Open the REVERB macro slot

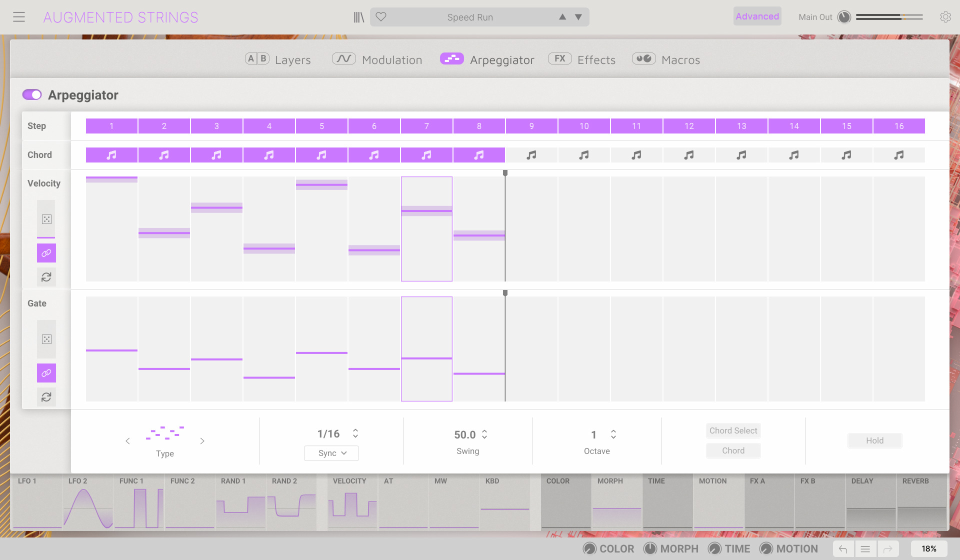922,502
